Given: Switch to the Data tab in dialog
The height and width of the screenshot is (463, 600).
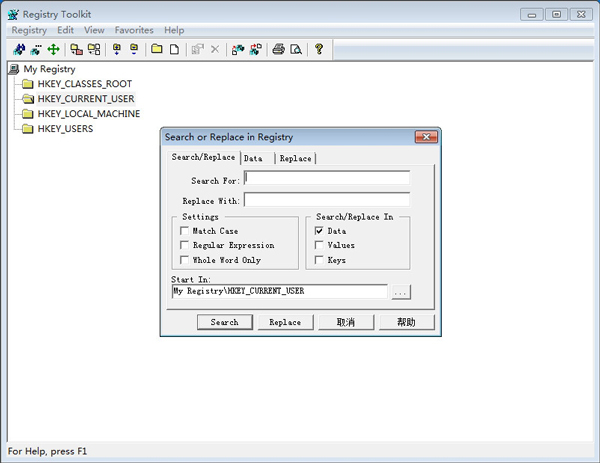Looking at the screenshot, I should 257,158.
